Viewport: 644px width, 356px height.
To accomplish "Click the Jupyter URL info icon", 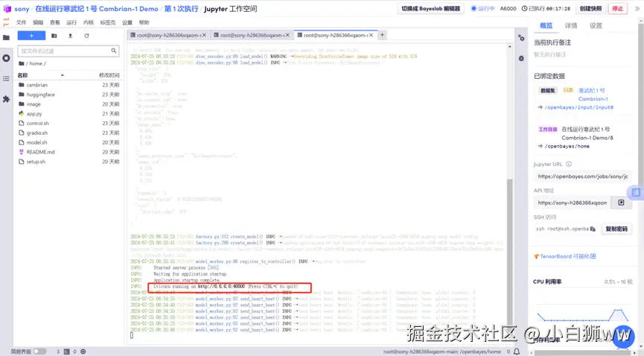I will point(569,164).
